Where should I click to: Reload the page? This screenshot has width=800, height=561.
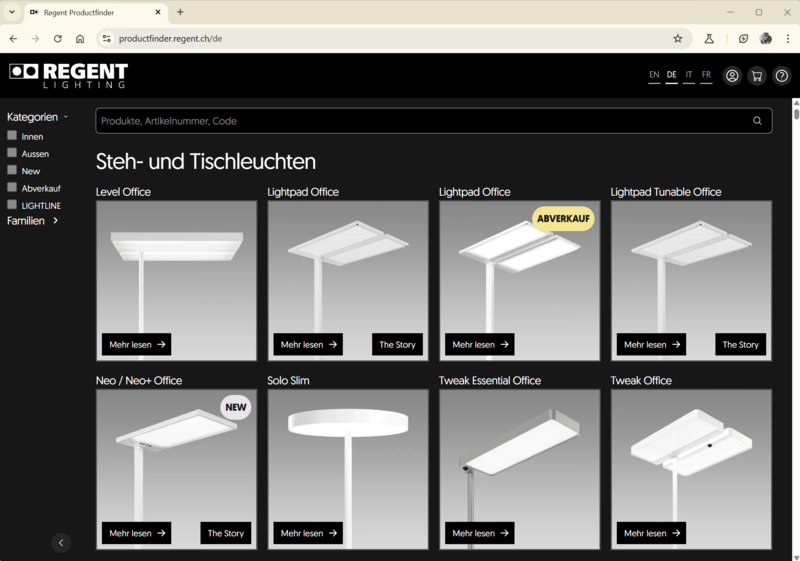pyautogui.click(x=57, y=39)
